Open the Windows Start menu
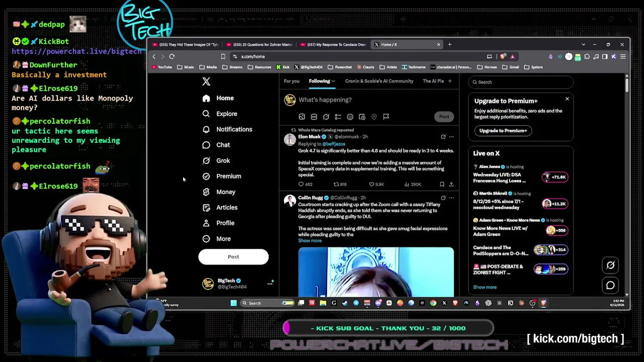The width and height of the screenshot is (644, 362). 233,303
